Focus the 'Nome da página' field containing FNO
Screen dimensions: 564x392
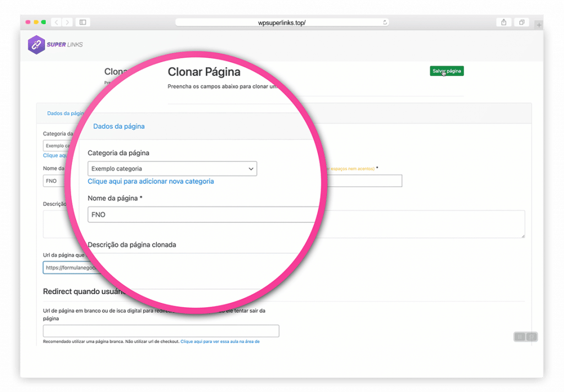pos(204,215)
